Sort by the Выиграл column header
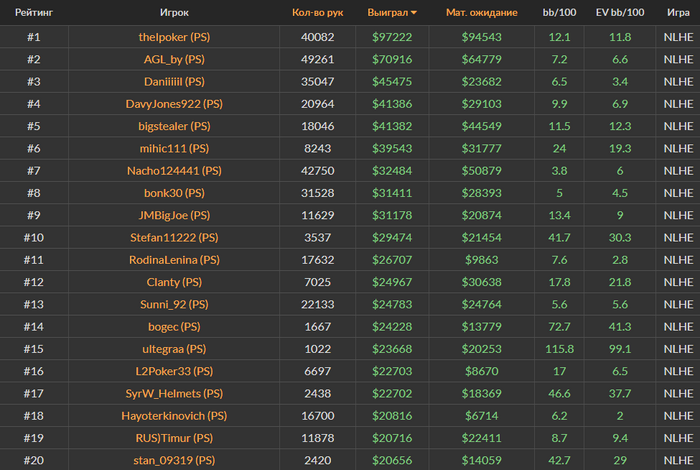The image size is (700, 470). click(388, 12)
